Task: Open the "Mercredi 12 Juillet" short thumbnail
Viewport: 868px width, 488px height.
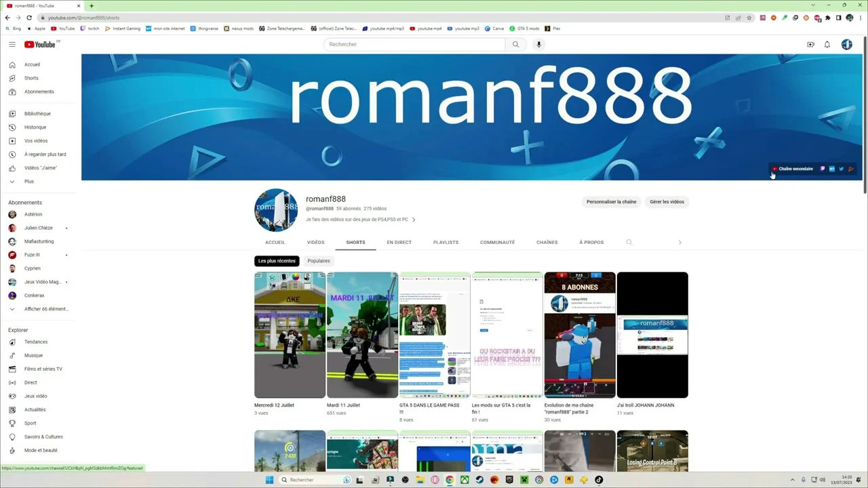Action: tap(290, 335)
